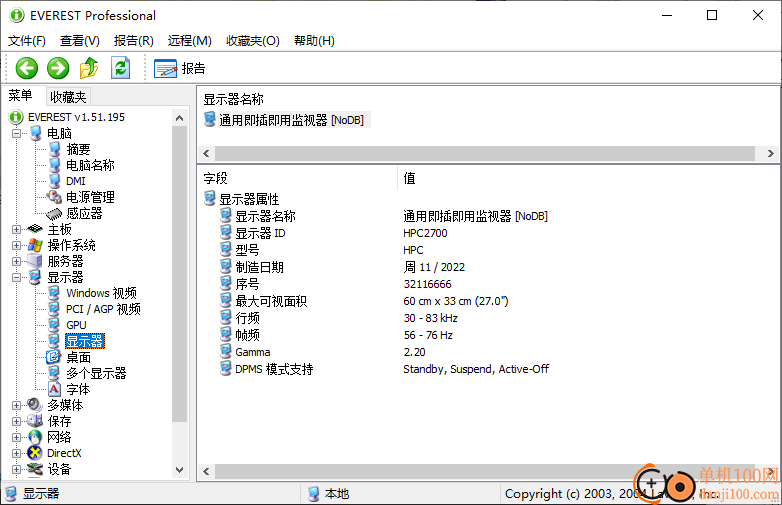
Task: Click the DirectX yellow X icon
Action: coord(35,453)
